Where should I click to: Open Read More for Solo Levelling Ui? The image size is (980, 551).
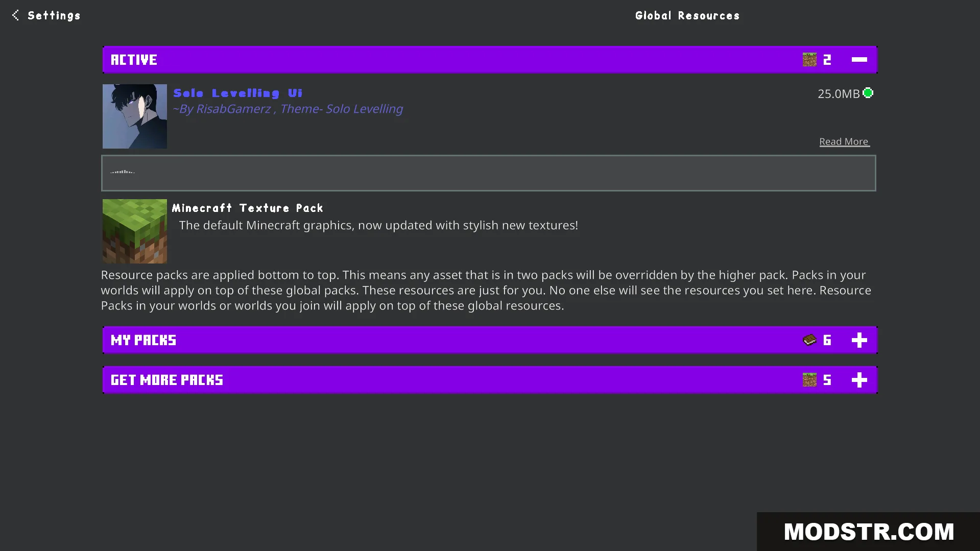(x=844, y=141)
